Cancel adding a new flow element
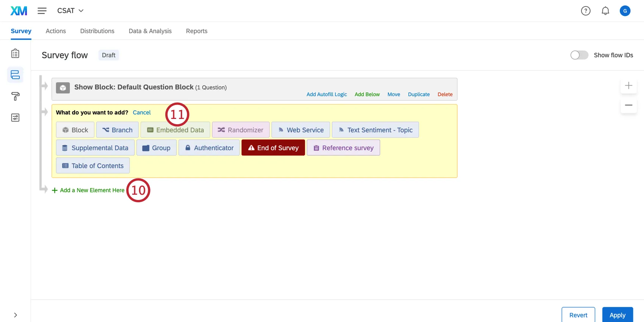Image resolution: width=644 pixels, height=322 pixels. pyautogui.click(x=142, y=113)
